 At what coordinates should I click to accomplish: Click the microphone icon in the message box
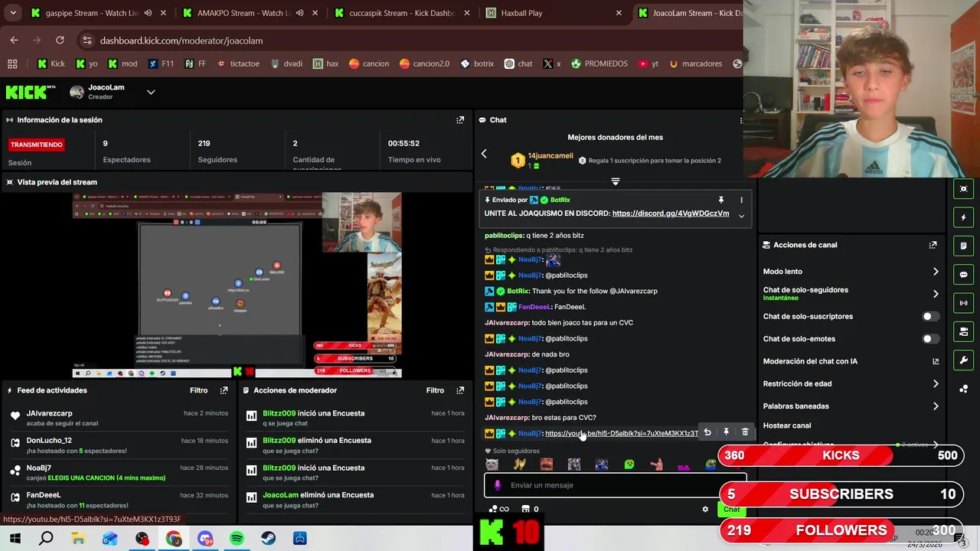[x=498, y=485]
